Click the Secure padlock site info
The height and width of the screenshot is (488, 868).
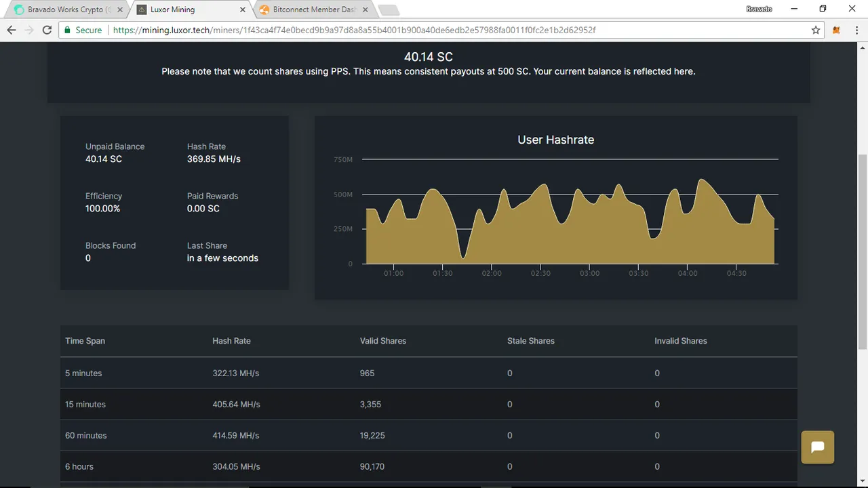coord(83,30)
